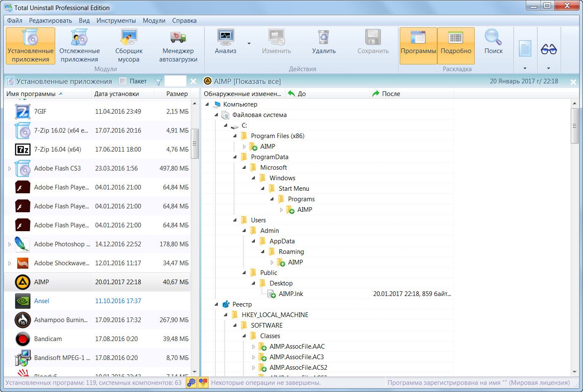Collapse the Файловая система node
This screenshot has height=392, width=583.
point(217,115)
